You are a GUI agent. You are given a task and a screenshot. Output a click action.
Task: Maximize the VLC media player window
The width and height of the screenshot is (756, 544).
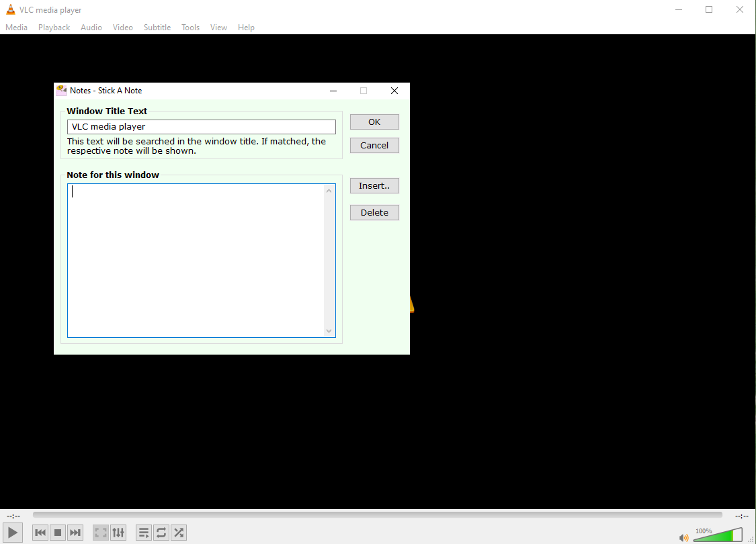(709, 9)
